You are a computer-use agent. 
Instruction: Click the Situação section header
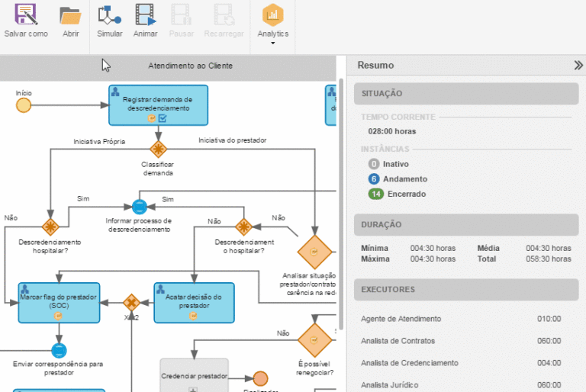(x=465, y=94)
